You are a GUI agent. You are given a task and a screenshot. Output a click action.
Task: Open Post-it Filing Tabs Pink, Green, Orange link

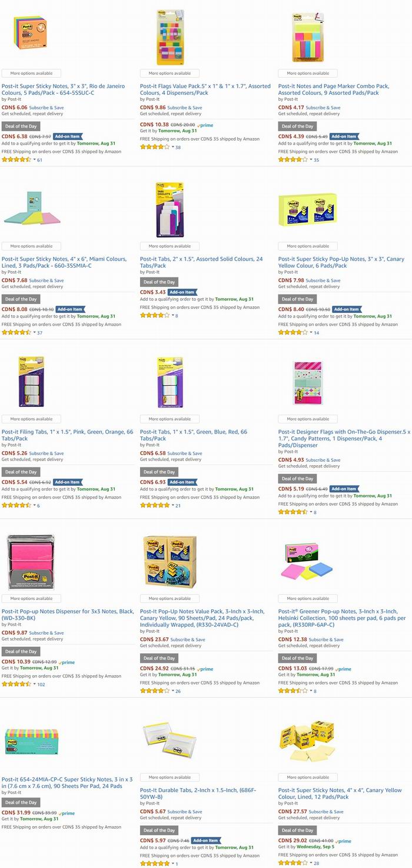click(67, 435)
